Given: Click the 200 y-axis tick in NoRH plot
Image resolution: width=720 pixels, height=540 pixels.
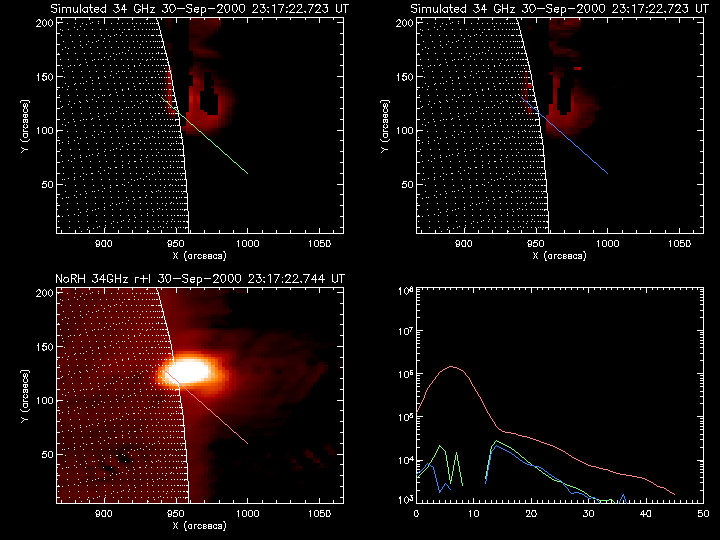Looking at the screenshot, I should (x=44, y=291).
